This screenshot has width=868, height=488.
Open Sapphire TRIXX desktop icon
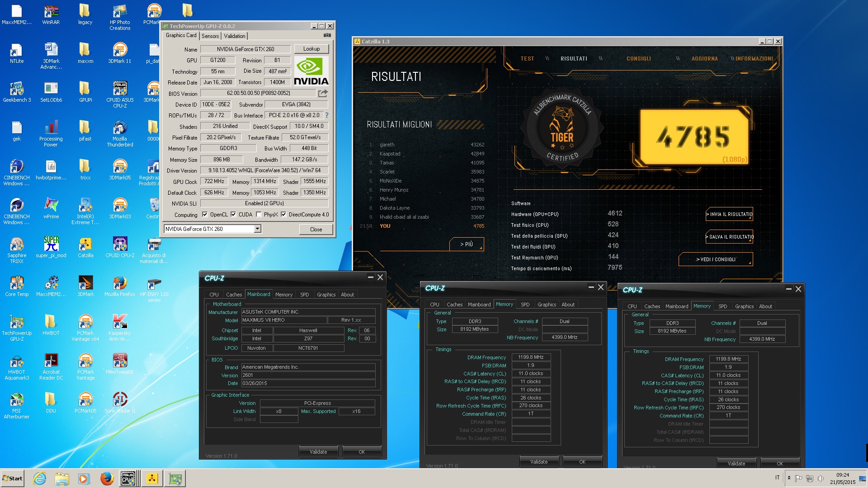17,250
